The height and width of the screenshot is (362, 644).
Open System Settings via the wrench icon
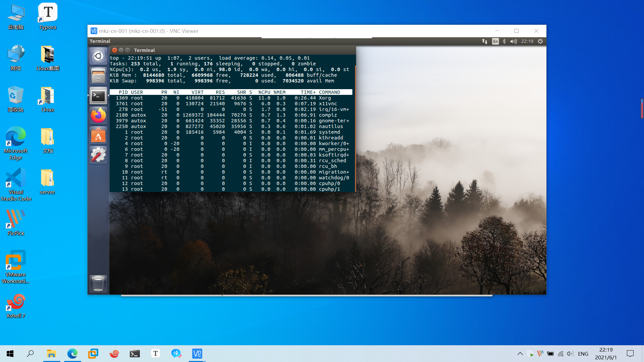(98, 155)
